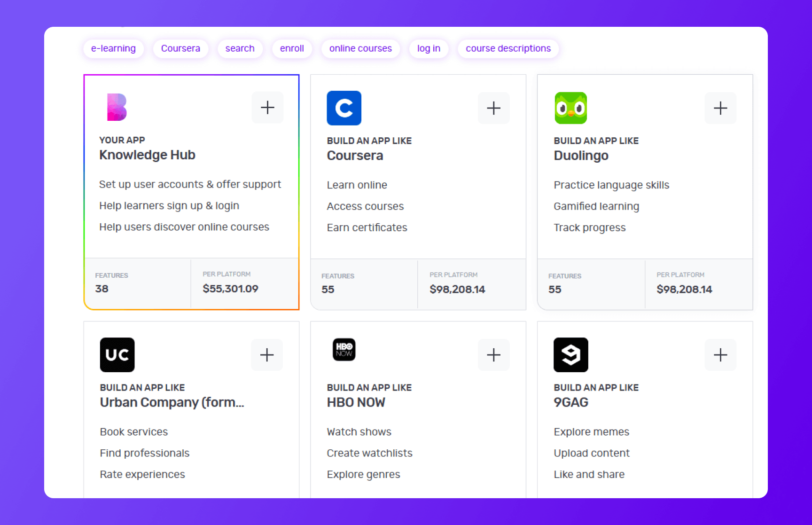This screenshot has height=525, width=812.
Task: Select the course descriptions tag
Action: click(508, 48)
